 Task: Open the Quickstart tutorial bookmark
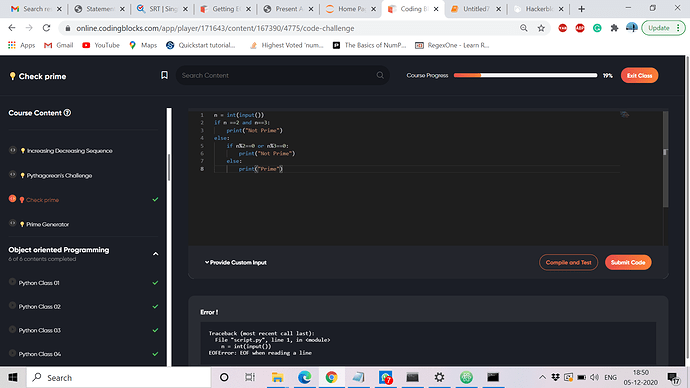[201, 45]
